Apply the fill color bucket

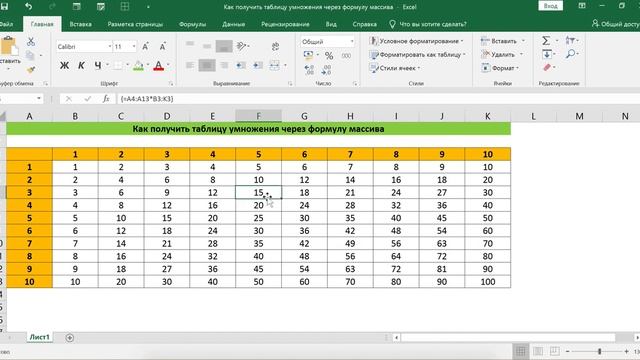pos(138,65)
